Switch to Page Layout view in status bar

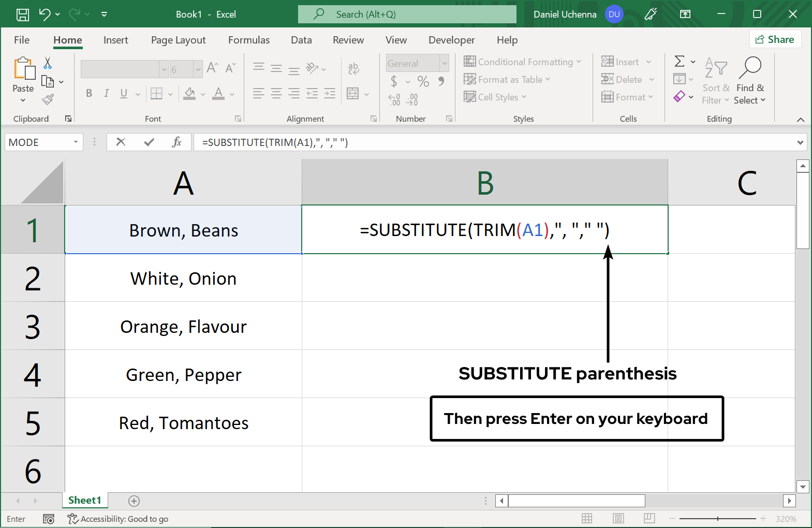tap(618, 518)
